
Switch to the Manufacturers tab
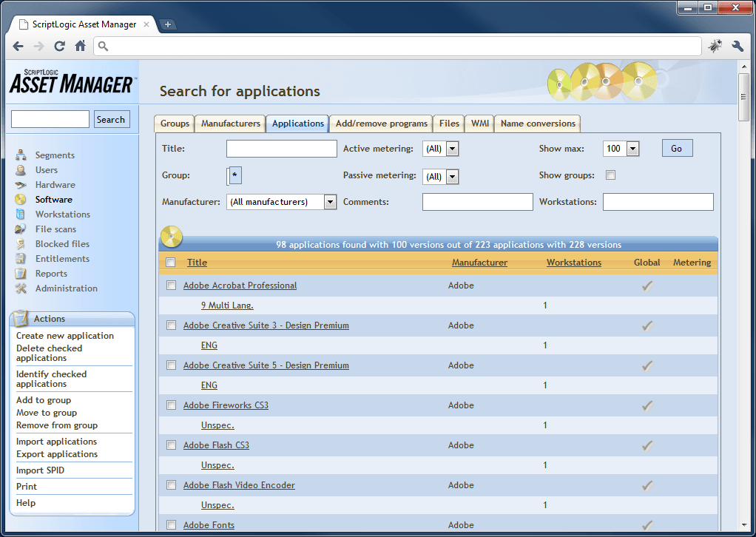[x=232, y=124]
